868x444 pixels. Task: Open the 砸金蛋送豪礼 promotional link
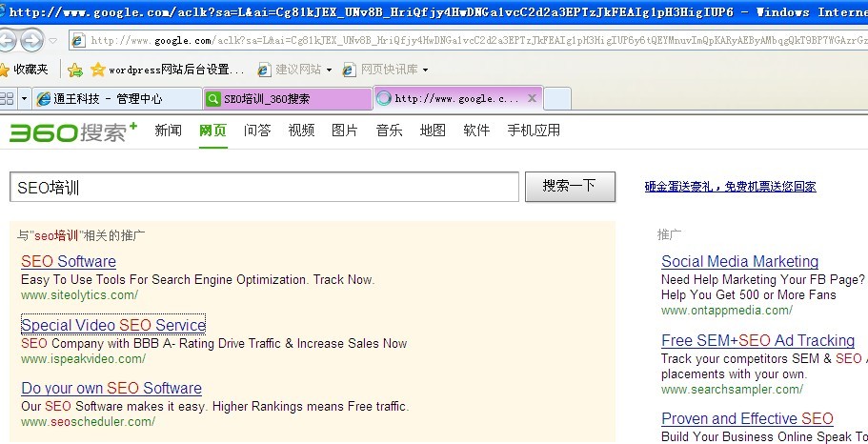[x=730, y=187]
